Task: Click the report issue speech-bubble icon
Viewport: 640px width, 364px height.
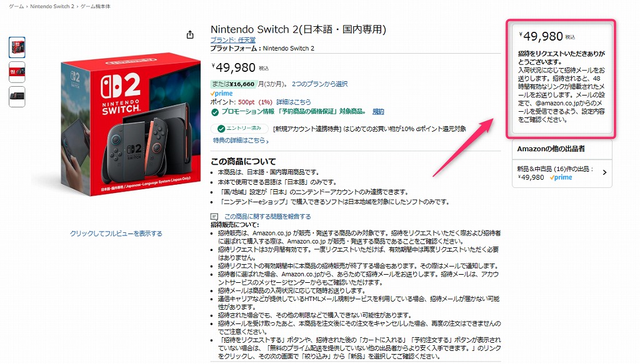Action: coord(214,217)
